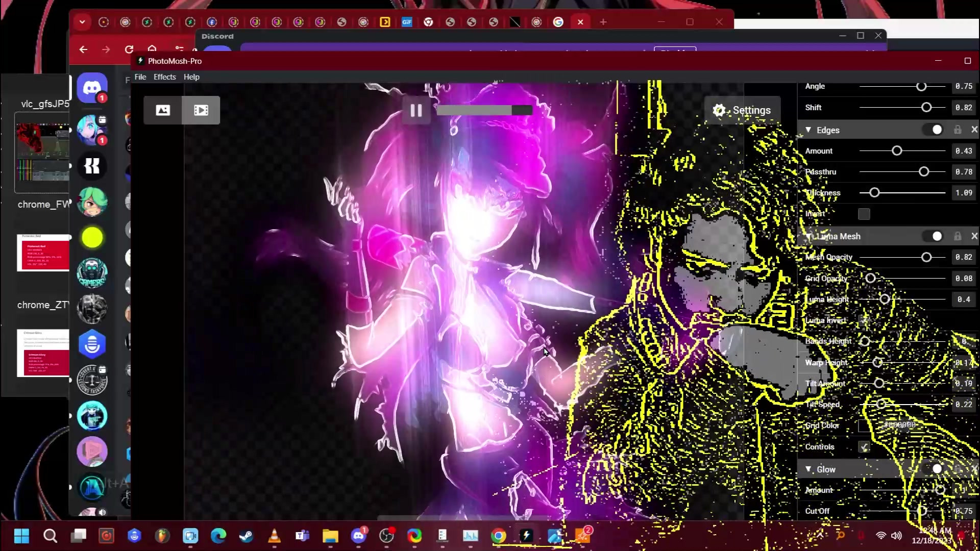Screen dimensions: 980x551
Task: Lock the Luma Mesh effect
Action: click(958, 236)
